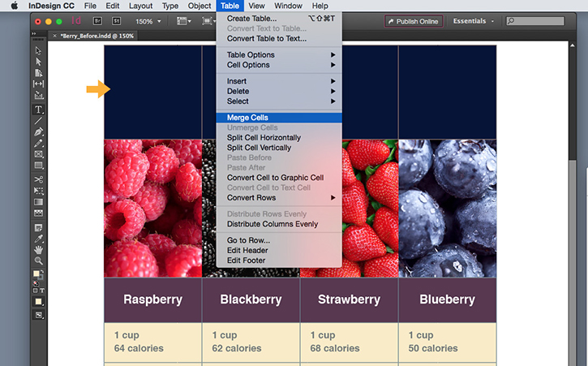Choose Edit Header menu item

[279, 251]
